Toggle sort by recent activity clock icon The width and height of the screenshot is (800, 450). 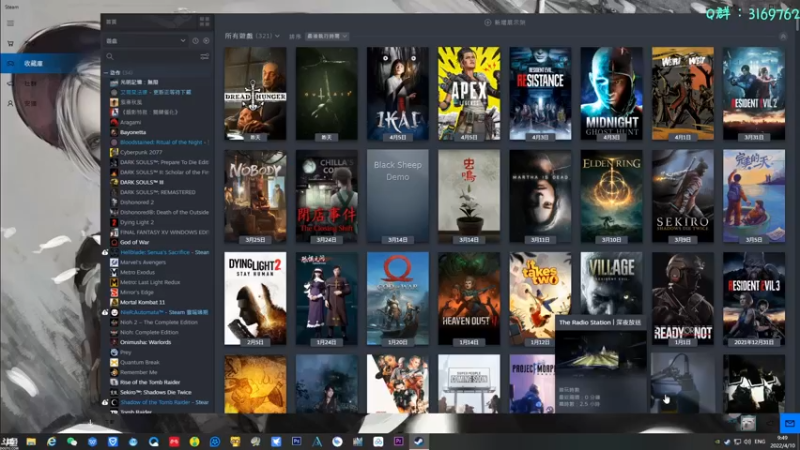pyautogui.click(x=195, y=40)
